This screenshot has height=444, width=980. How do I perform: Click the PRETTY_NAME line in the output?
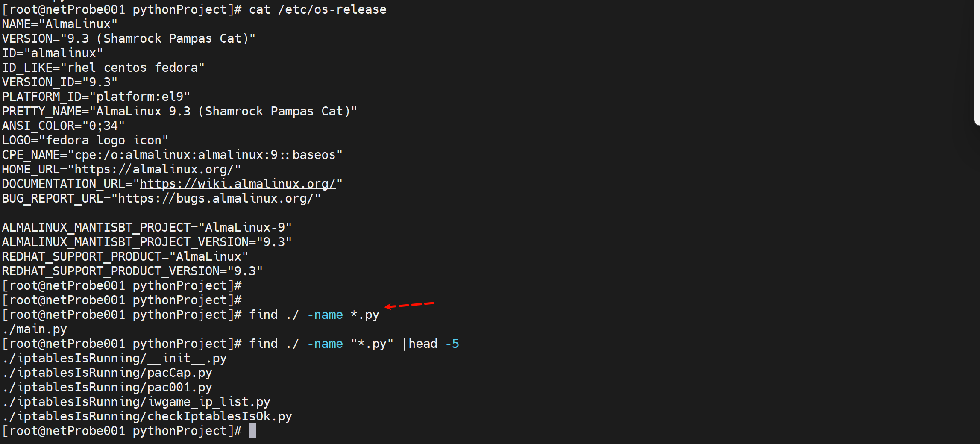point(179,112)
